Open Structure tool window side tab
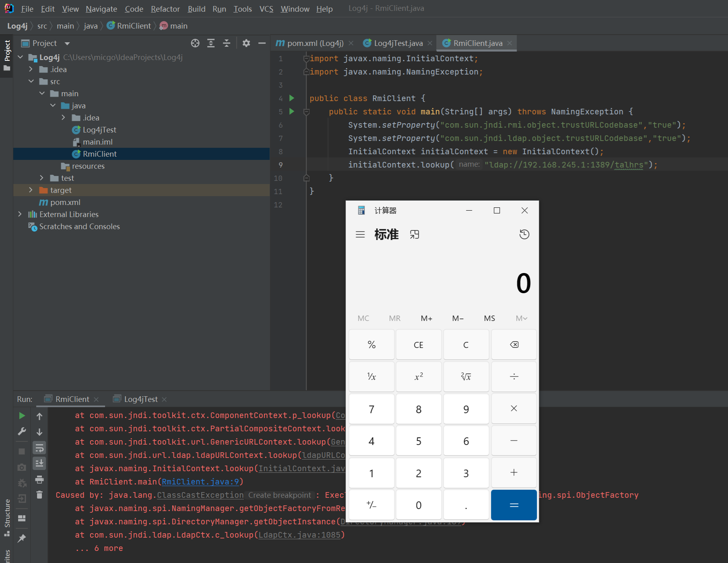 7,517
